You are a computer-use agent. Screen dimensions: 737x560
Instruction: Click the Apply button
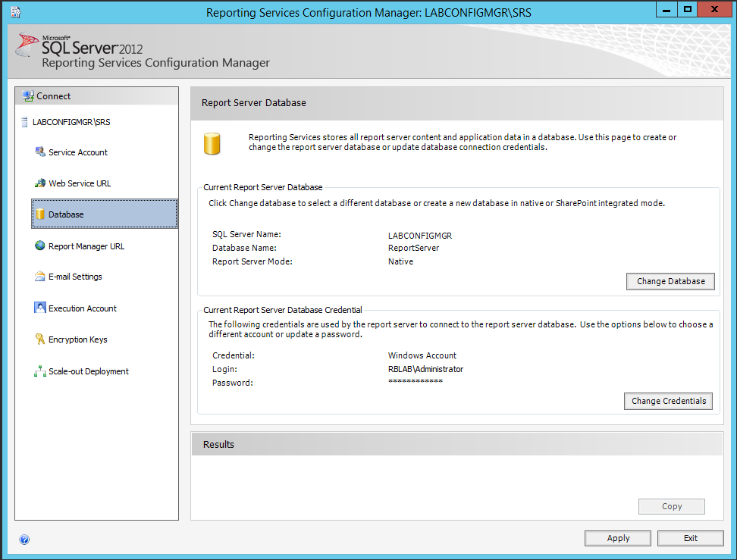coord(618,538)
